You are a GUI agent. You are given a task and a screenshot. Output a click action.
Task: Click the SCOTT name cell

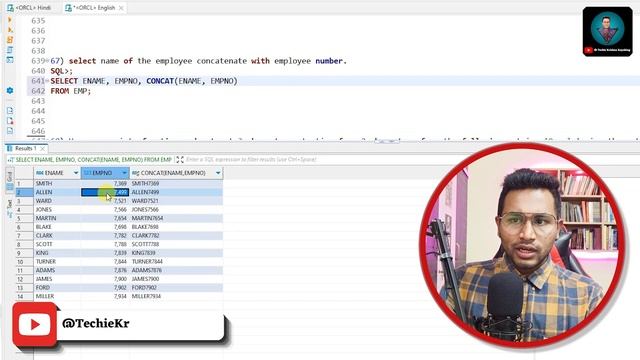click(x=57, y=244)
